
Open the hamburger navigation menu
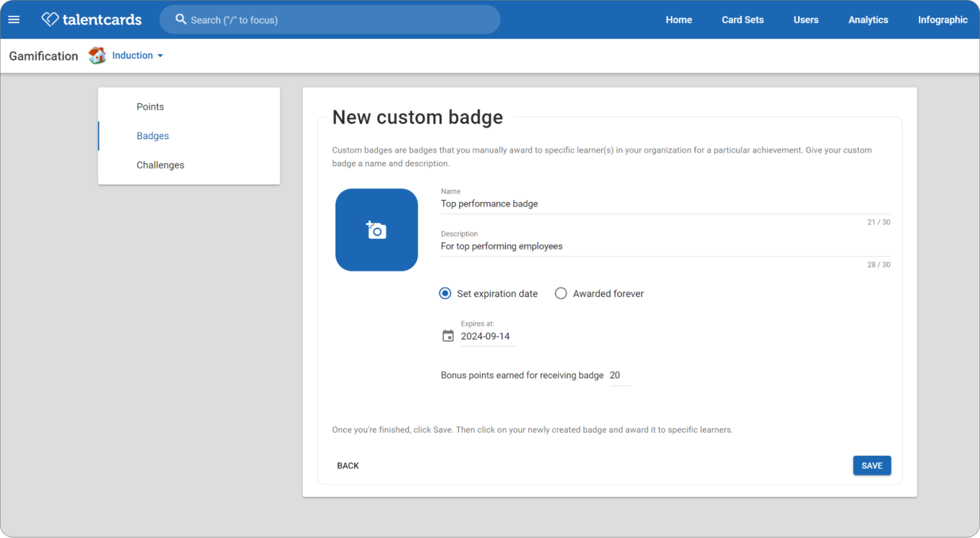pyautogui.click(x=14, y=20)
